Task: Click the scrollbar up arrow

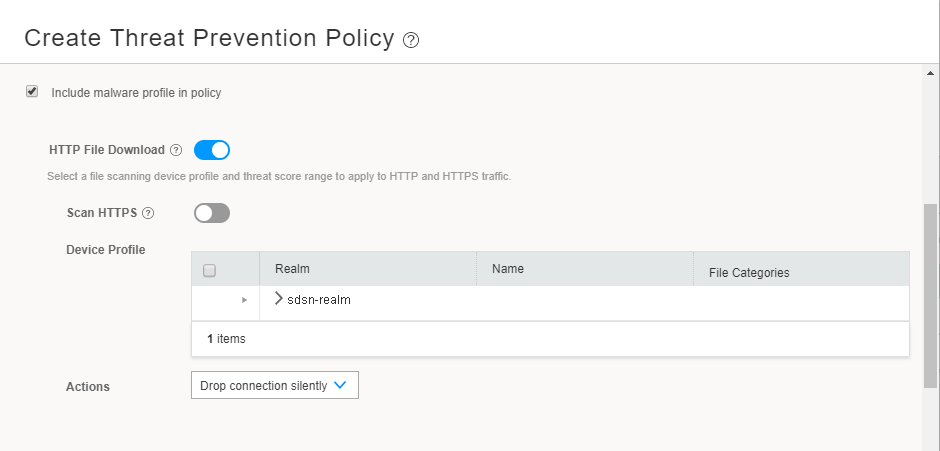Action: click(931, 73)
